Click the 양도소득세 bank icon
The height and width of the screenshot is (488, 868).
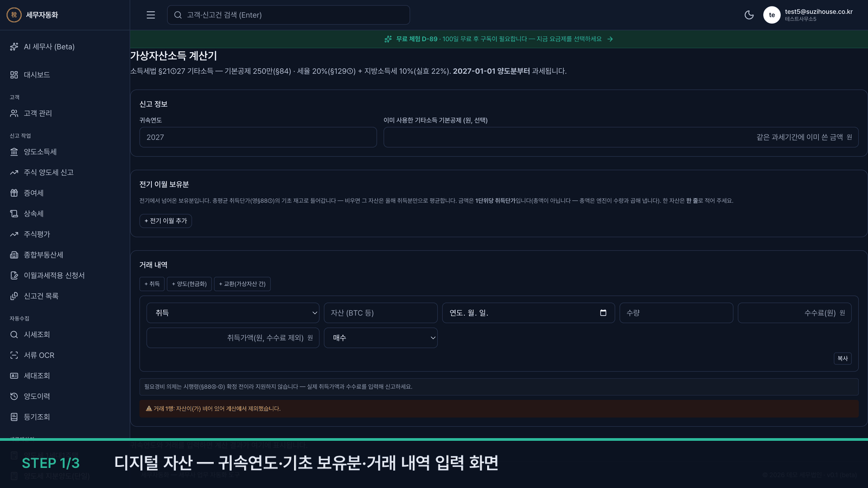14,152
